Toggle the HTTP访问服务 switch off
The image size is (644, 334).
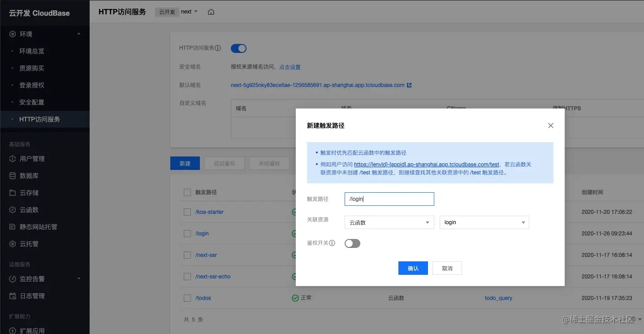click(x=238, y=48)
